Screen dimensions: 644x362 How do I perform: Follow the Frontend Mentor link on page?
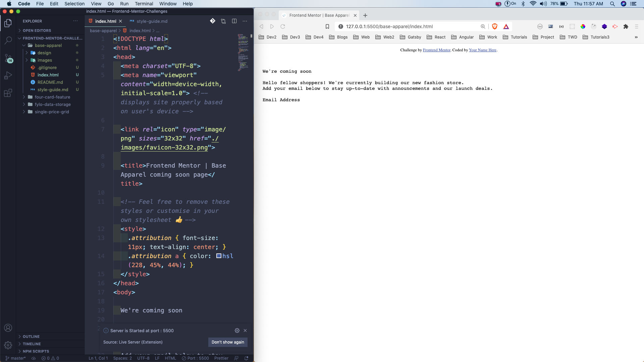coord(436,50)
